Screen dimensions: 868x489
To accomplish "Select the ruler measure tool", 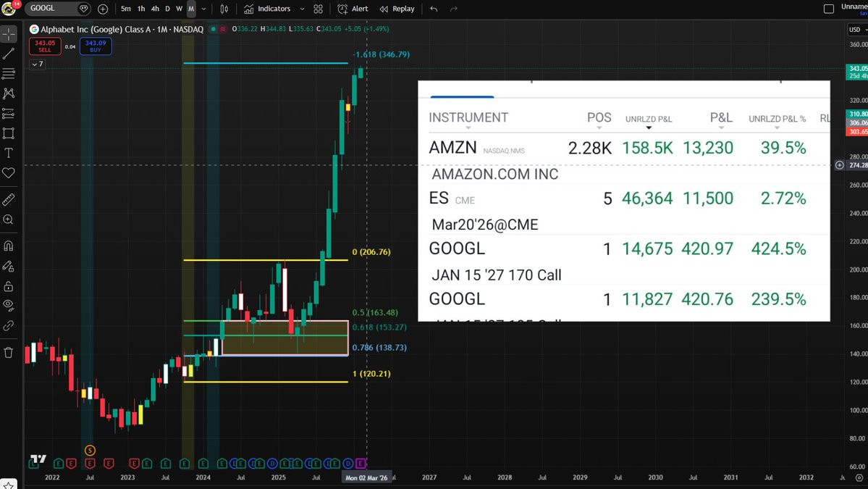I will click(9, 199).
